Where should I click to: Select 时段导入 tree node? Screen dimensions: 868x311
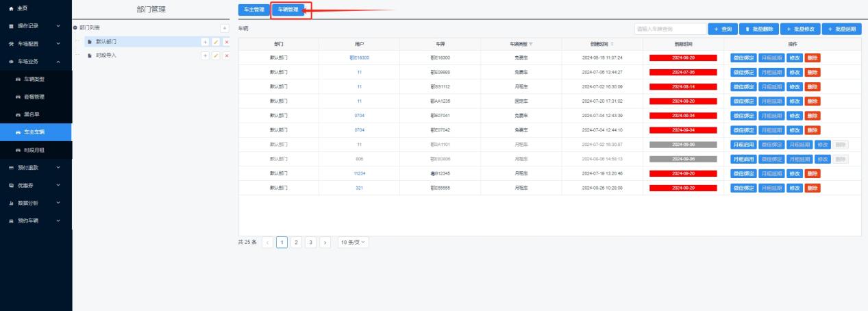coord(106,55)
